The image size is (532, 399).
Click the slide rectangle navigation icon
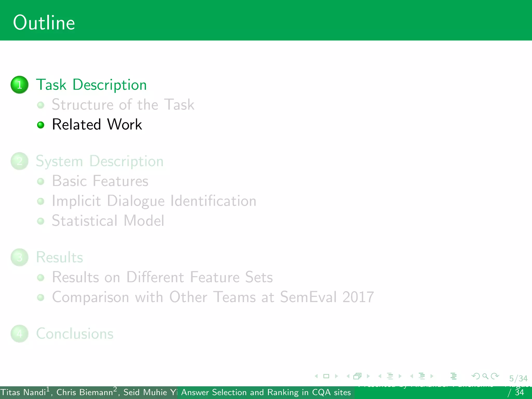coord(326,376)
